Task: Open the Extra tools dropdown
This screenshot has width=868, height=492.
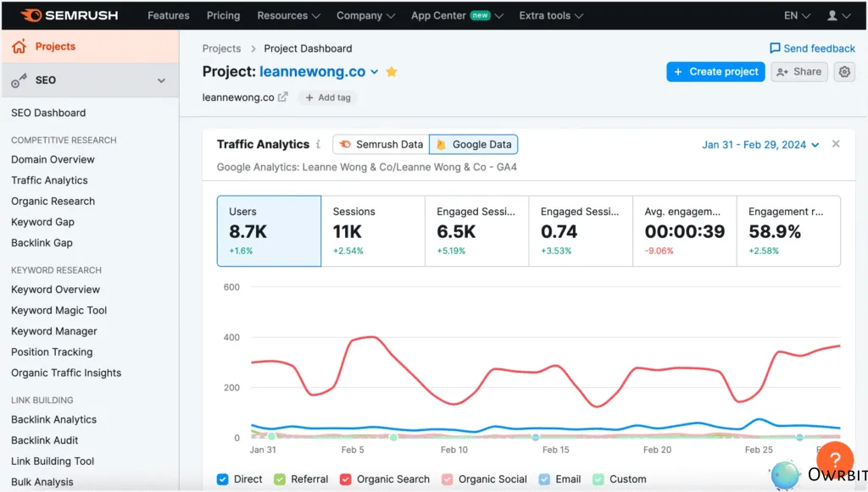Action: 551,14
